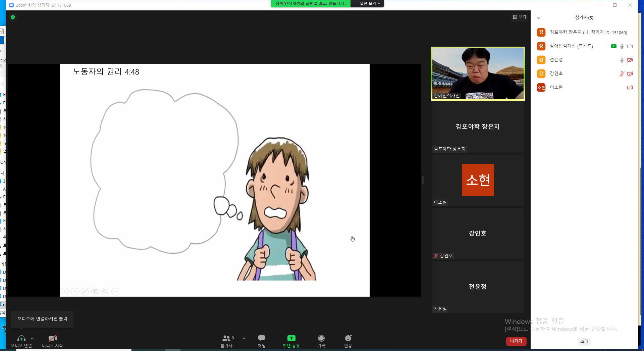Click the 초대 invite button
This screenshot has height=351, width=644.
[x=584, y=341]
